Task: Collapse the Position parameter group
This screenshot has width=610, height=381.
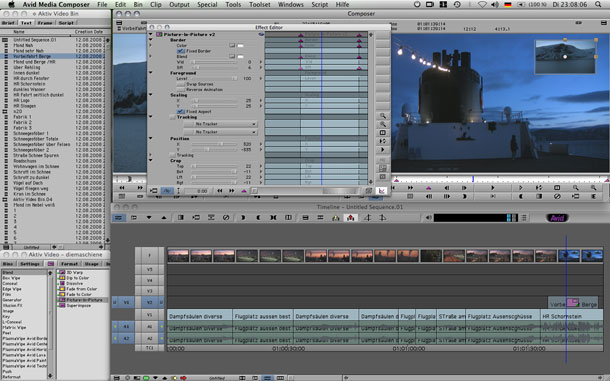Action: click(x=151, y=138)
